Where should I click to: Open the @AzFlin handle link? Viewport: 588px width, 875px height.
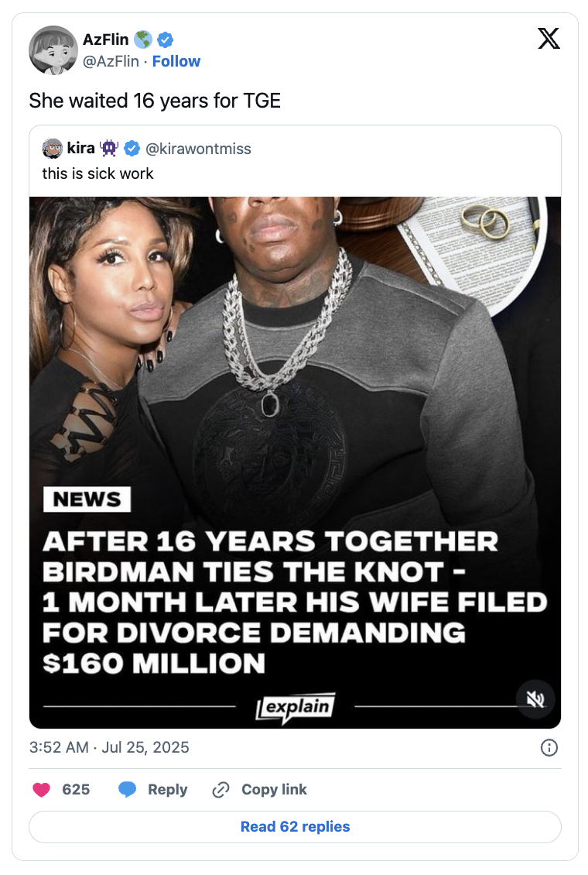(x=111, y=61)
